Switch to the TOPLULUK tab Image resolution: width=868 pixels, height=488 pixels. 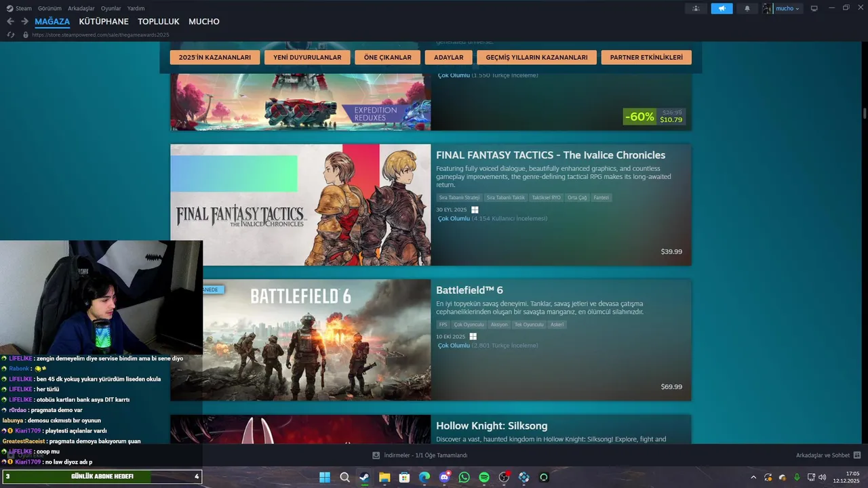tap(159, 22)
